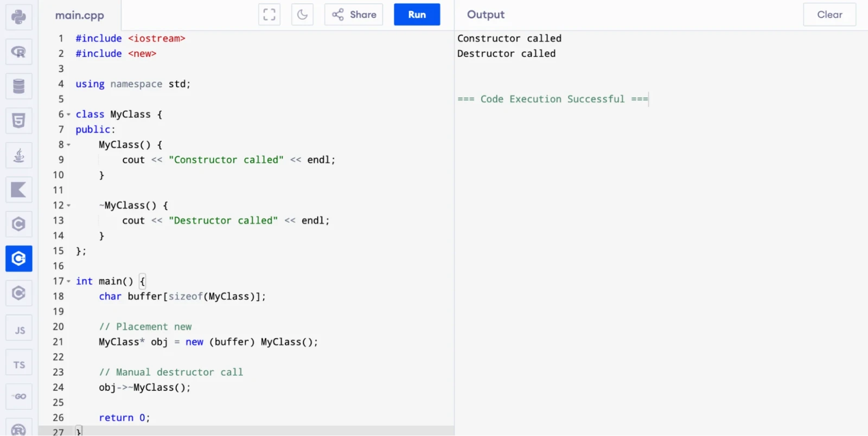Enter fullscreen editor mode
868x436 pixels.
pos(270,15)
